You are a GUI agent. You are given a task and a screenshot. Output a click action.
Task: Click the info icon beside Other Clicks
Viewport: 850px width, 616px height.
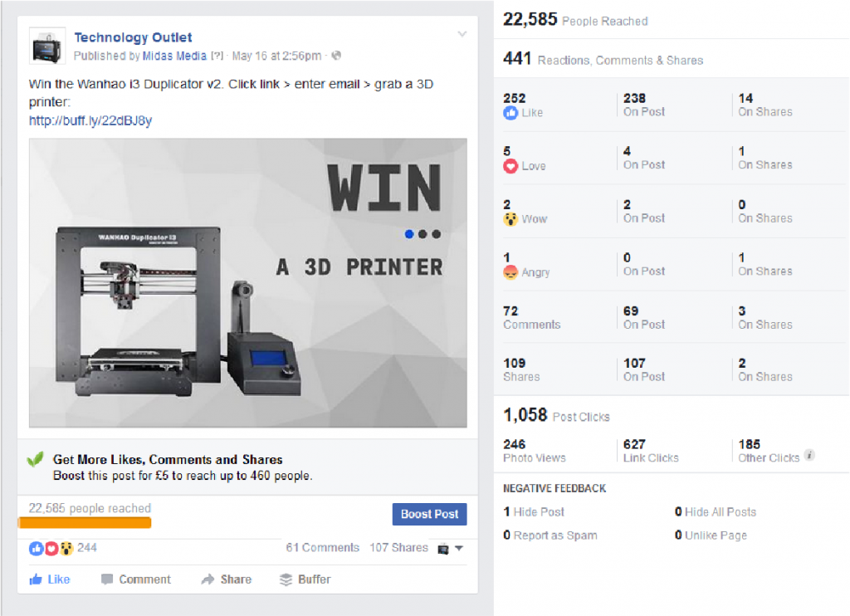click(x=808, y=456)
